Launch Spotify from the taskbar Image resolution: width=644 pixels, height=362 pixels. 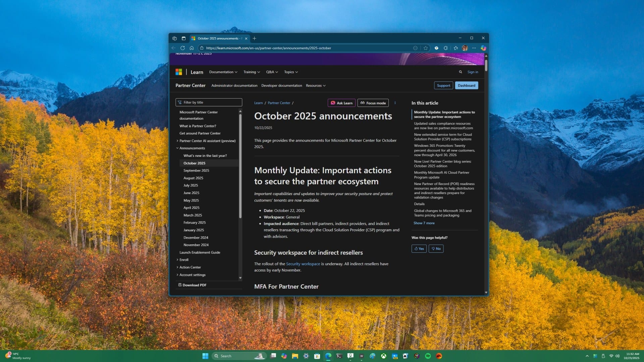(x=428, y=356)
